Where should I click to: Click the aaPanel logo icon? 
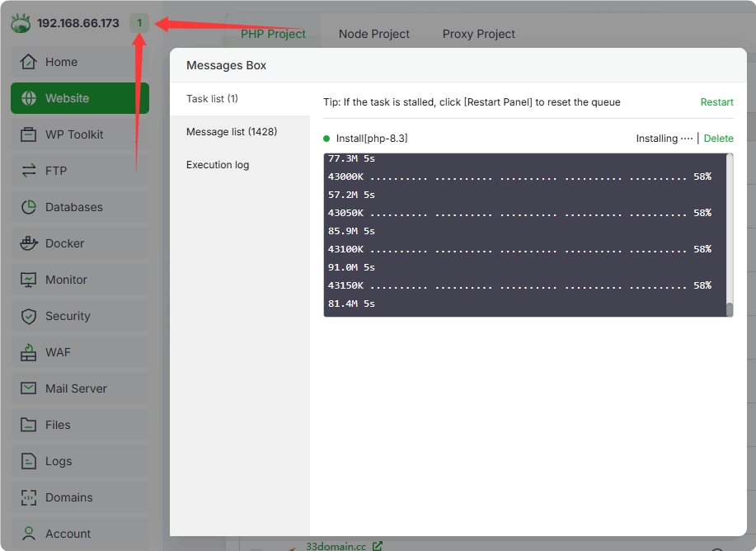point(21,23)
